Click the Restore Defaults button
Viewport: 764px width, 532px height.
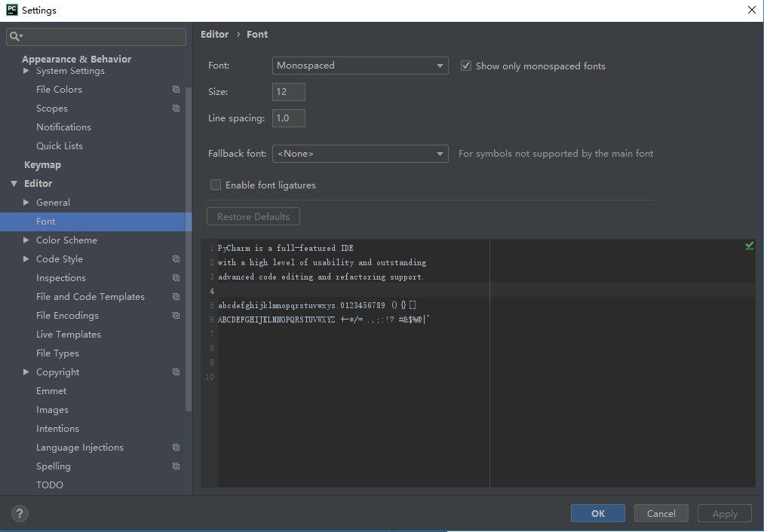click(253, 216)
